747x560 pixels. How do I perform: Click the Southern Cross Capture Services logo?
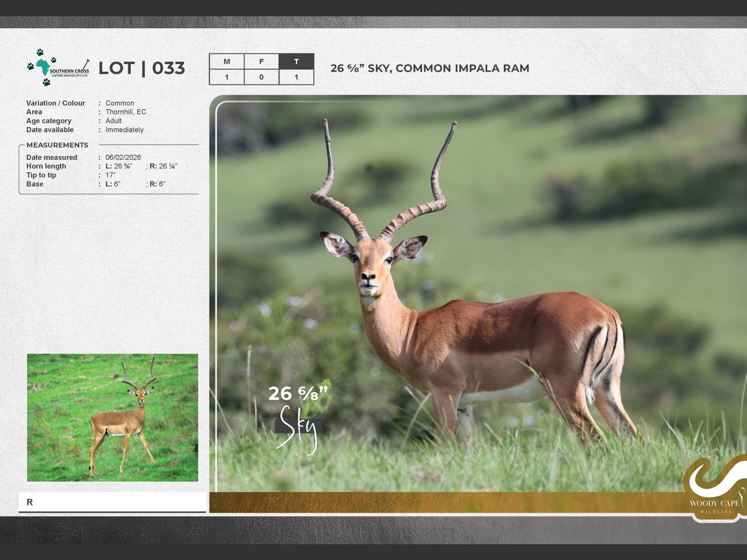[x=58, y=68]
